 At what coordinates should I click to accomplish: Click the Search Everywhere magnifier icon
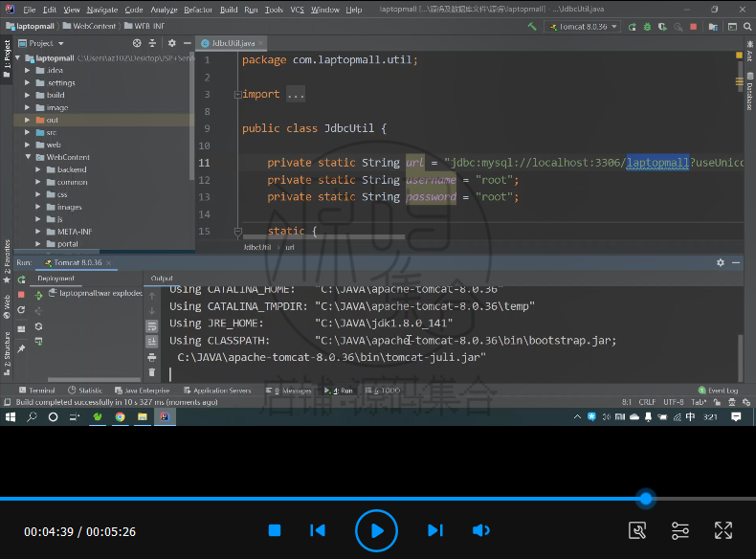[747, 27]
